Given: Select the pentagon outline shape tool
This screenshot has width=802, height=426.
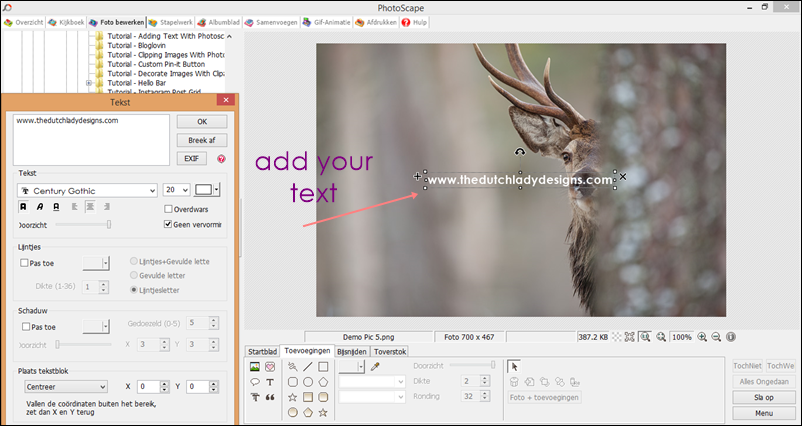Looking at the screenshot, I should point(323,382).
